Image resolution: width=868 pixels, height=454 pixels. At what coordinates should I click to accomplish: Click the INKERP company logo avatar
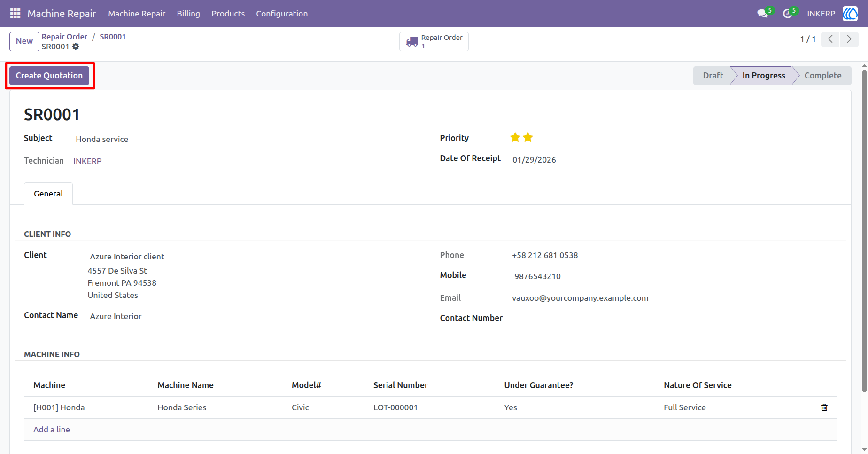click(850, 14)
